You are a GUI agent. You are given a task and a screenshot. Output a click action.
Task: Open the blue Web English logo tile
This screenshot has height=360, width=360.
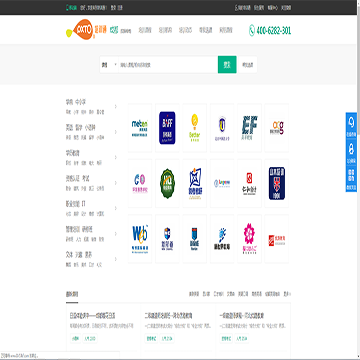(x=140, y=239)
